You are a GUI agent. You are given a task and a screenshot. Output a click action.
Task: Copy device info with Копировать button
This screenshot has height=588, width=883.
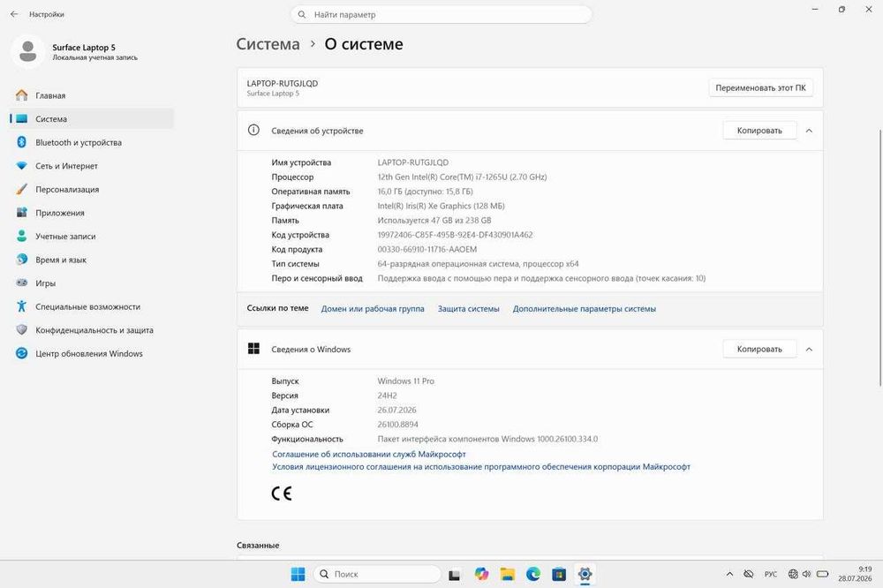click(x=759, y=130)
